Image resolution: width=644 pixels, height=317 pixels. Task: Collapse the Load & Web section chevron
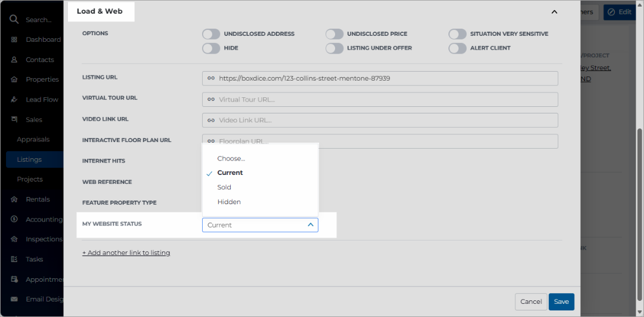(555, 12)
